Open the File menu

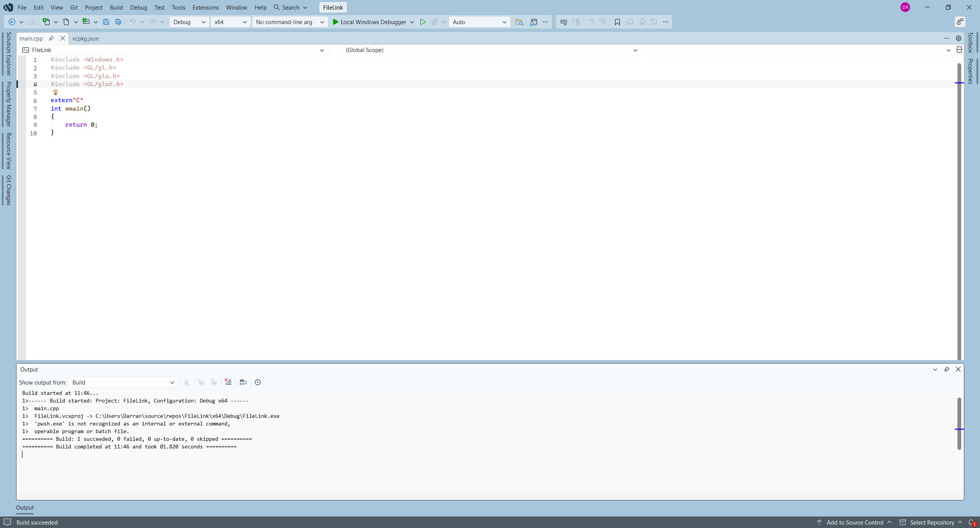click(x=22, y=7)
